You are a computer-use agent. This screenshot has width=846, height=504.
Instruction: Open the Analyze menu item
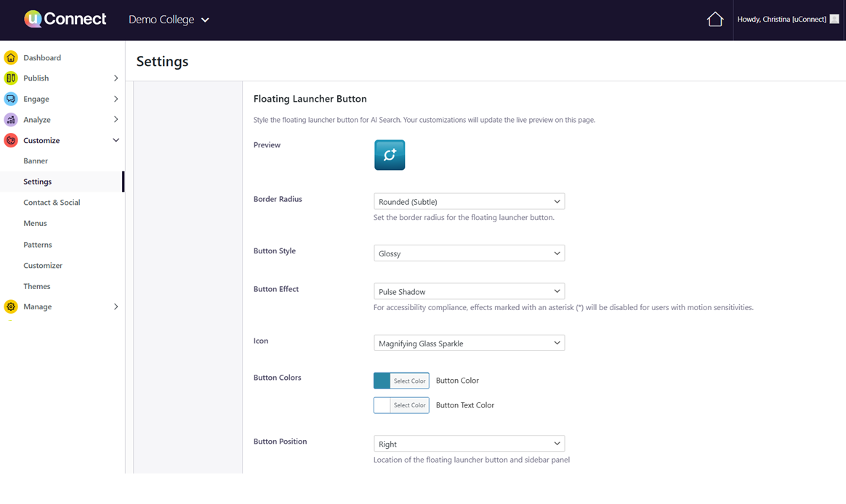pyautogui.click(x=36, y=120)
